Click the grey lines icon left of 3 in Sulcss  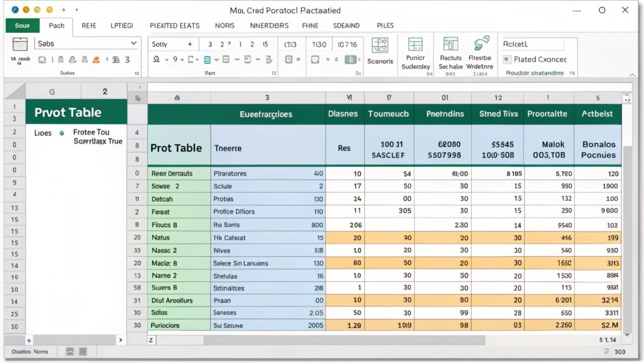click(116, 60)
